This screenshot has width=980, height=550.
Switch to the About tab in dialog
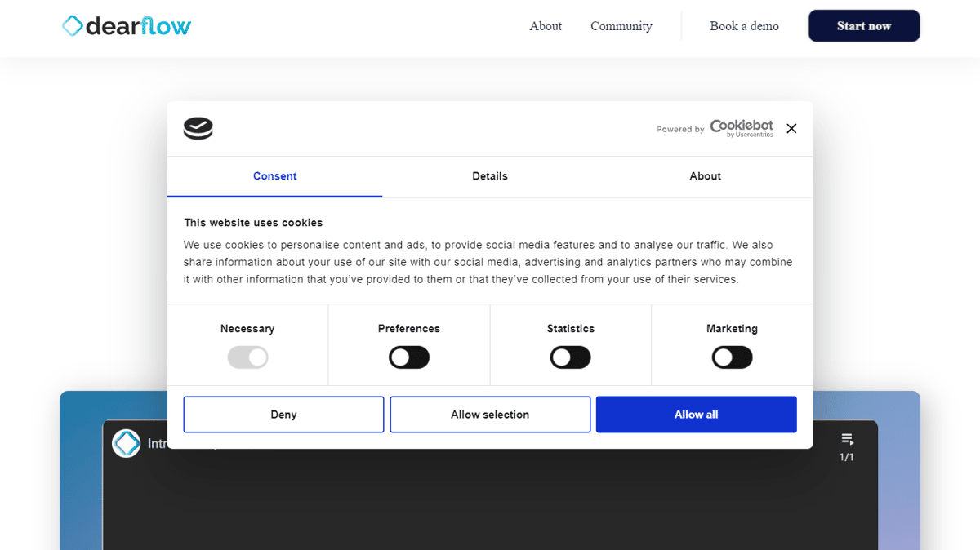click(706, 176)
